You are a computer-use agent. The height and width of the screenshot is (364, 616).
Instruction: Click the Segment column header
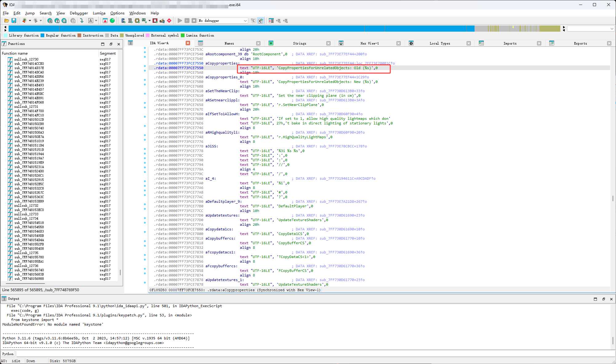tap(108, 53)
